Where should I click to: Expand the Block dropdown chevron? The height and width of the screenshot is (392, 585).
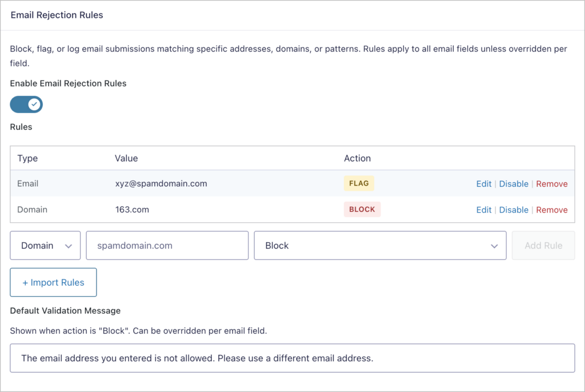click(x=494, y=245)
